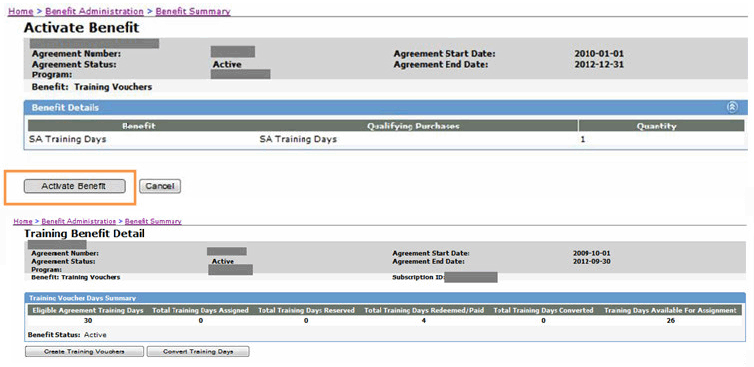Image resolution: width=754 pixels, height=367 pixels.
Task: Open Home link in top breadcrumb
Action: coord(21,11)
